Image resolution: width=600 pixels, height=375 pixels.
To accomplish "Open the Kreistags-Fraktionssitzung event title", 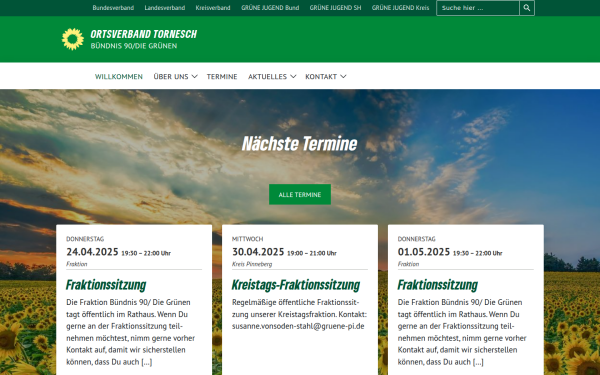I will point(296,285).
